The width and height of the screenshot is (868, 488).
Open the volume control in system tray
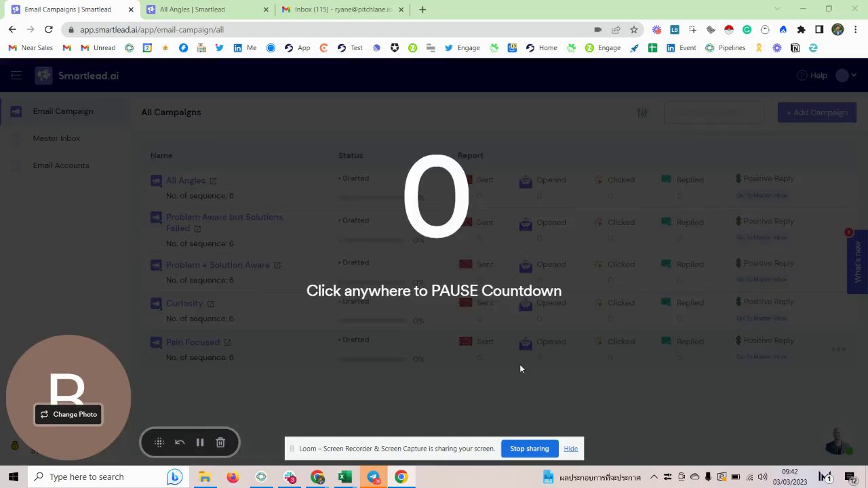[762, 477]
